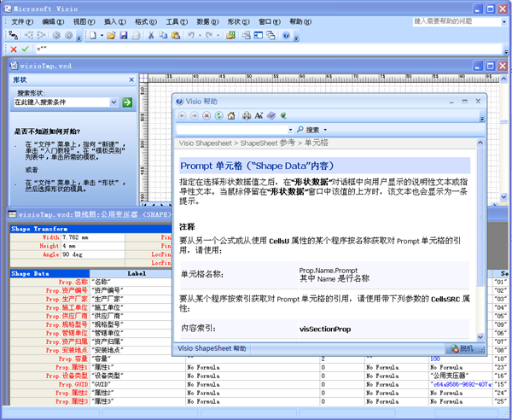Click the Shape Data section header
512x420 pixels.
(x=50, y=274)
